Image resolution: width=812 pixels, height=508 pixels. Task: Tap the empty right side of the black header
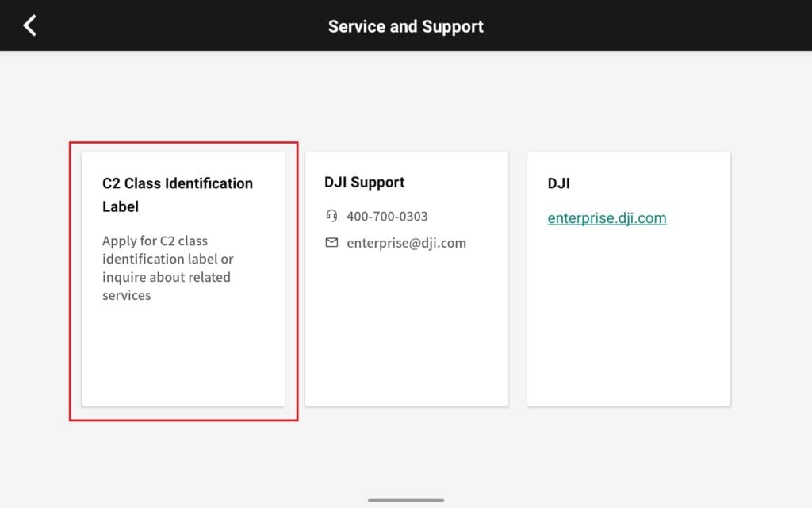674,25
